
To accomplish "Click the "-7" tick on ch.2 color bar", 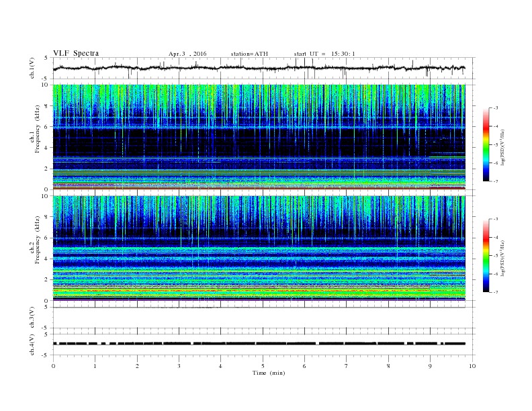I will point(496,292).
